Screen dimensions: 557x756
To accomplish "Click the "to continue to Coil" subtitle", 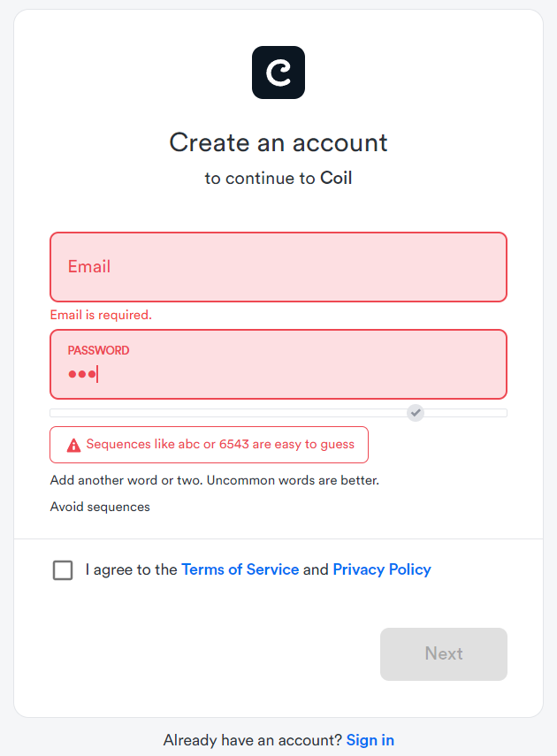I will (278, 179).
